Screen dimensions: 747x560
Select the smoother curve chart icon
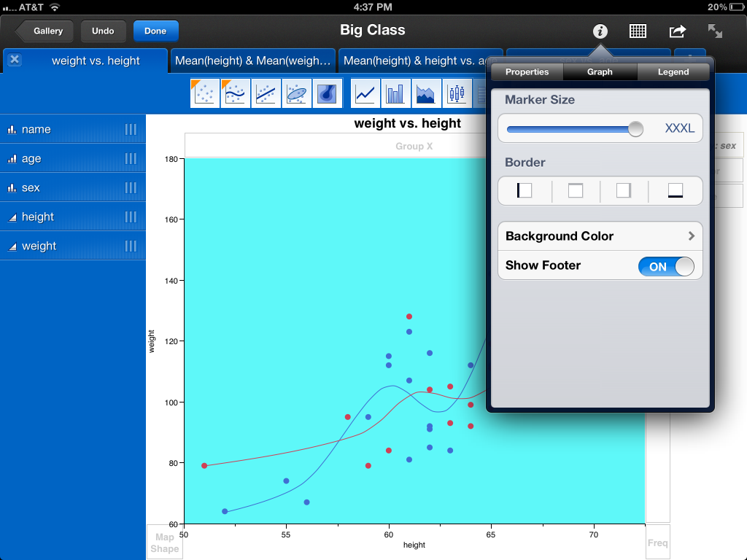(x=236, y=93)
